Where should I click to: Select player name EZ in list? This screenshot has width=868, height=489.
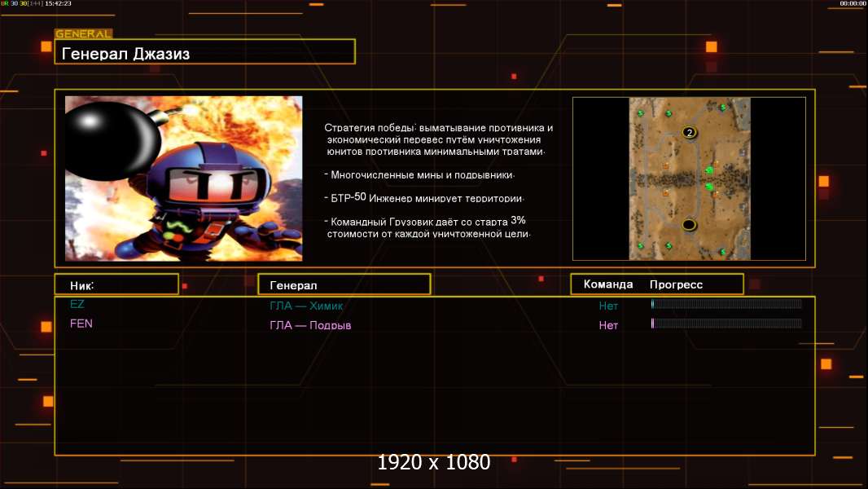click(77, 304)
